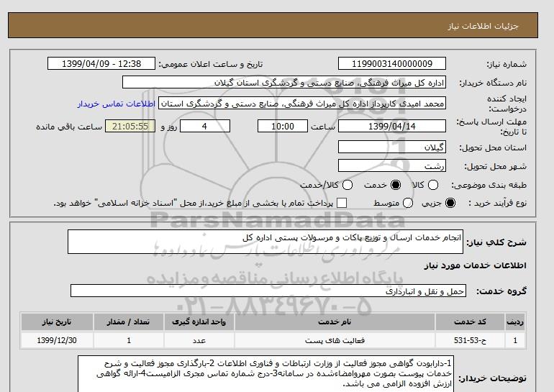Click the unit cell عدد
This screenshot has width=554, height=392.
199,340
